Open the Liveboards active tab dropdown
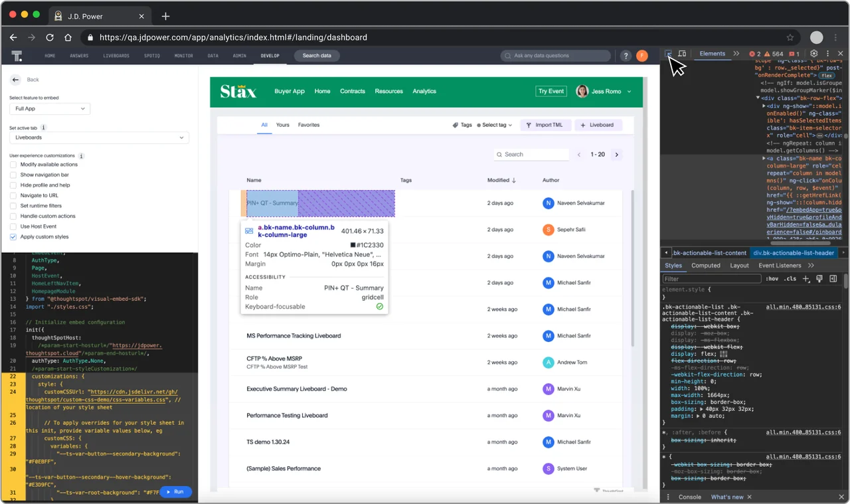Viewport: 850px width, 504px height. (100, 138)
